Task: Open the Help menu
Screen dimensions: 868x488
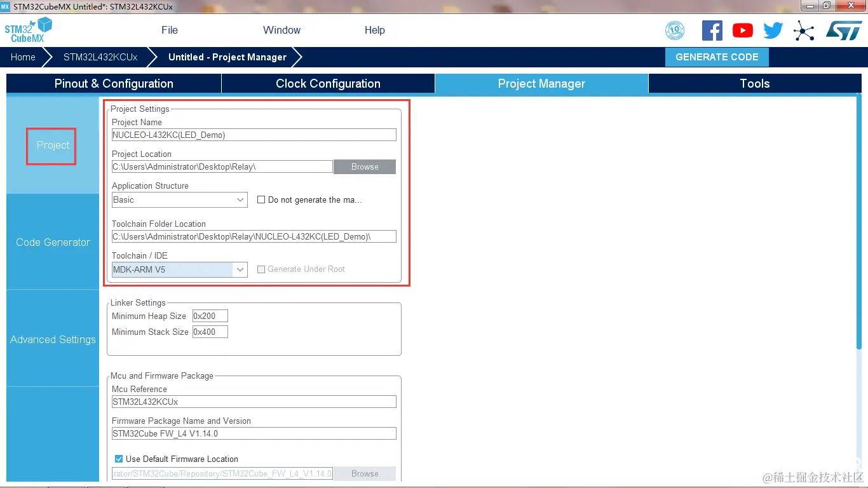Action: [x=375, y=30]
